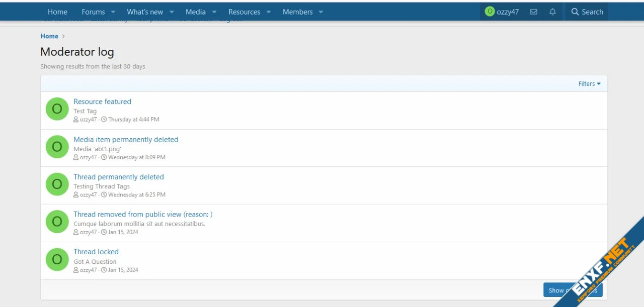Expand the What's new menu arrow
644x307 pixels.
point(172,12)
